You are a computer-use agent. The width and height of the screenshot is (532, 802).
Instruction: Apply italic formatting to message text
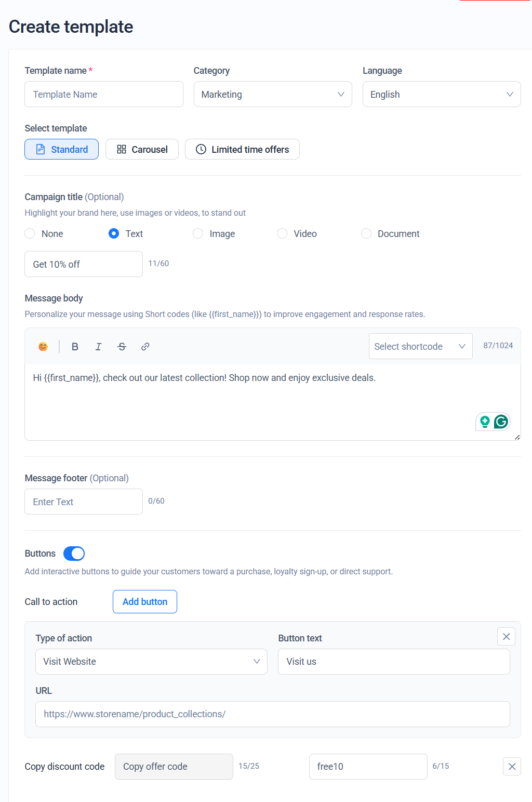pos(98,347)
